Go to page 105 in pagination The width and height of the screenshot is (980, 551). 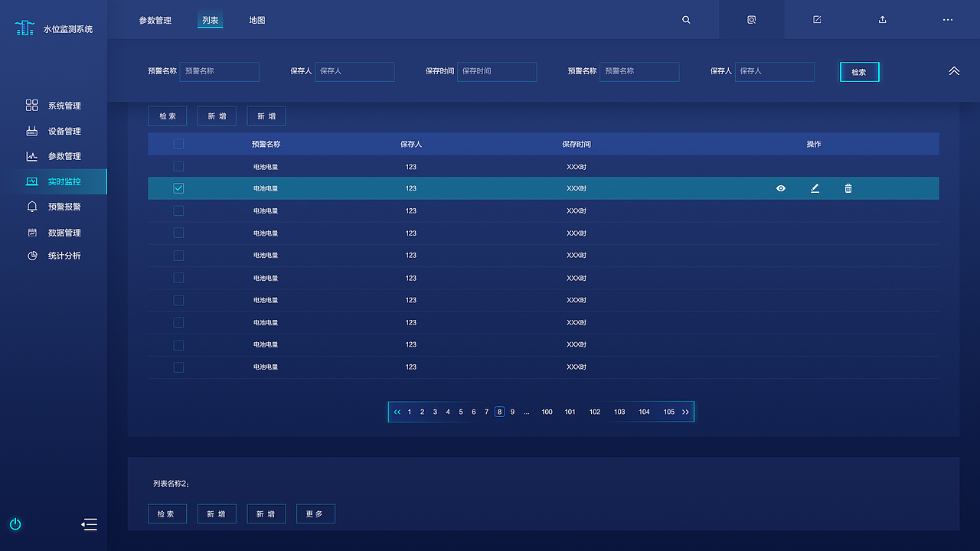[669, 412]
